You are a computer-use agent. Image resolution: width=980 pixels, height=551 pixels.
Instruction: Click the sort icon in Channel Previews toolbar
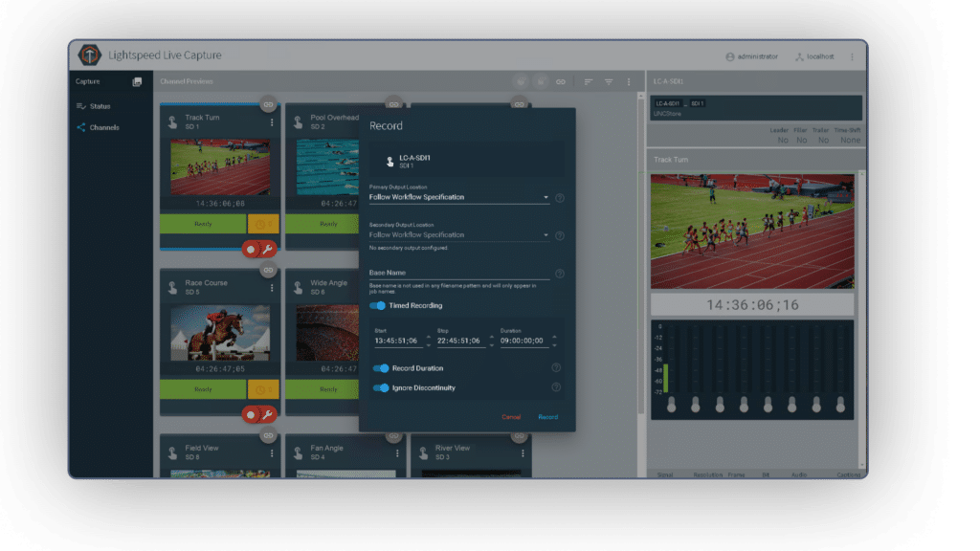pos(590,82)
